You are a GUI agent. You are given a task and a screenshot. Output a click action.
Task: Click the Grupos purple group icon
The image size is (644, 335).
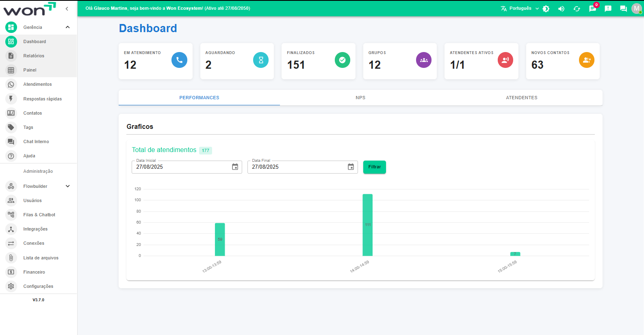(424, 60)
